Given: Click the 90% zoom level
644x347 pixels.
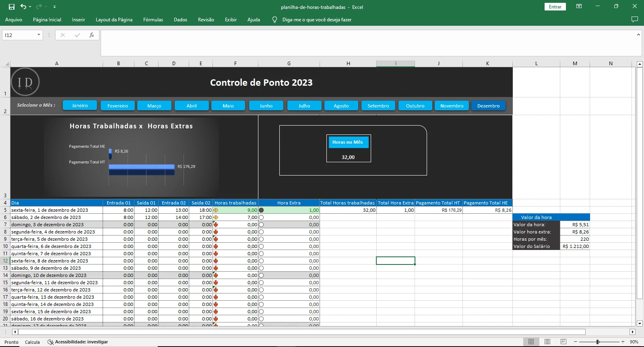Looking at the screenshot, I should click(634, 342).
